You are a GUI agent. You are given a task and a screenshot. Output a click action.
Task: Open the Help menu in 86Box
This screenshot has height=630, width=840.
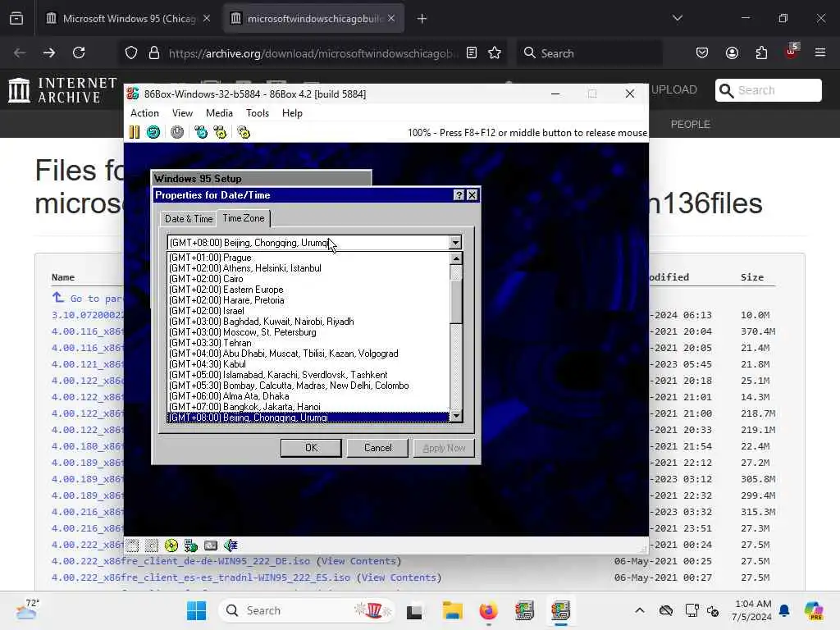(x=292, y=113)
